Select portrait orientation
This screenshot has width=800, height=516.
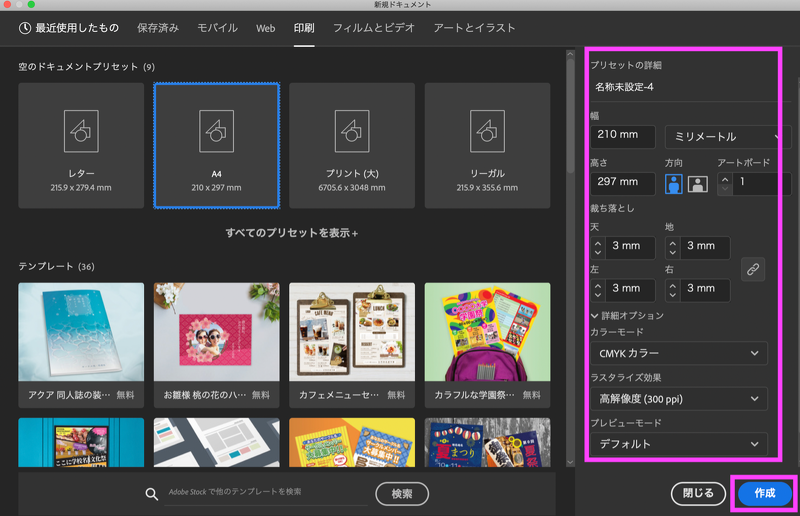point(677,183)
